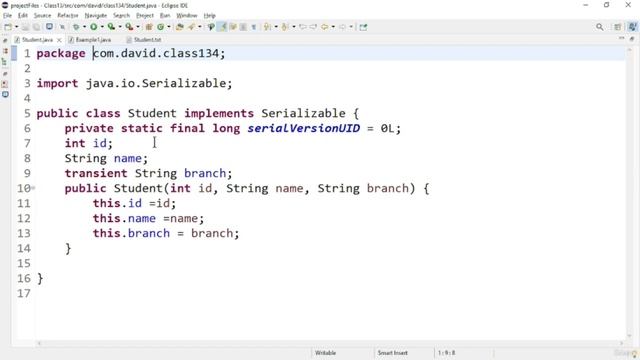This screenshot has height=360, width=640.
Task: Toggle Word Wrap highlighted toolbar icon
Action: click(222, 27)
